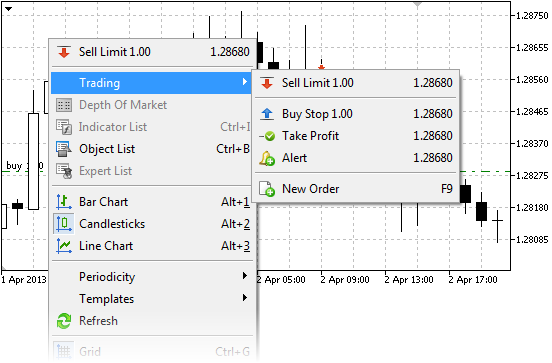Click the buy order label on chart
This screenshot has height=363, width=552.
tap(25, 165)
